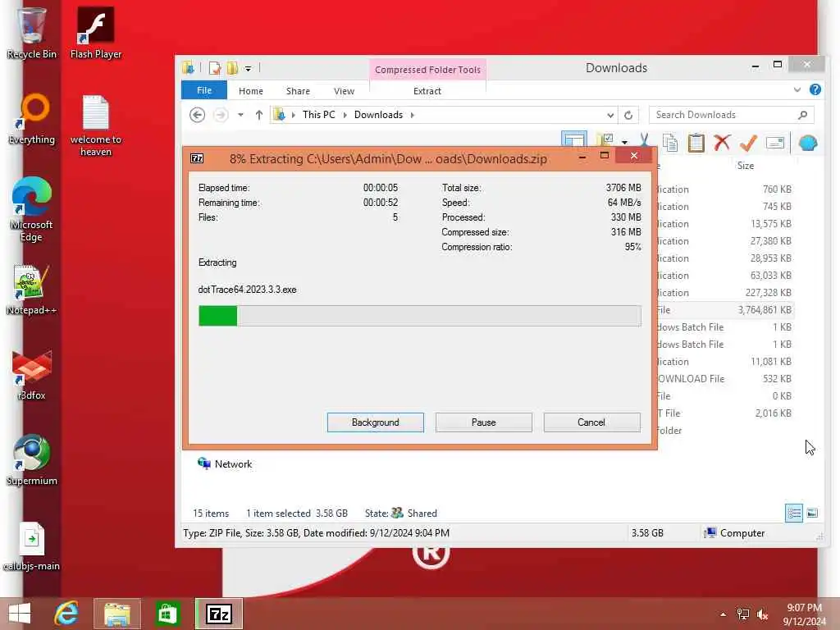Open the Everything desktop shortcut
The height and width of the screenshot is (630, 840).
pyautogui.click(x=32, y=119)
